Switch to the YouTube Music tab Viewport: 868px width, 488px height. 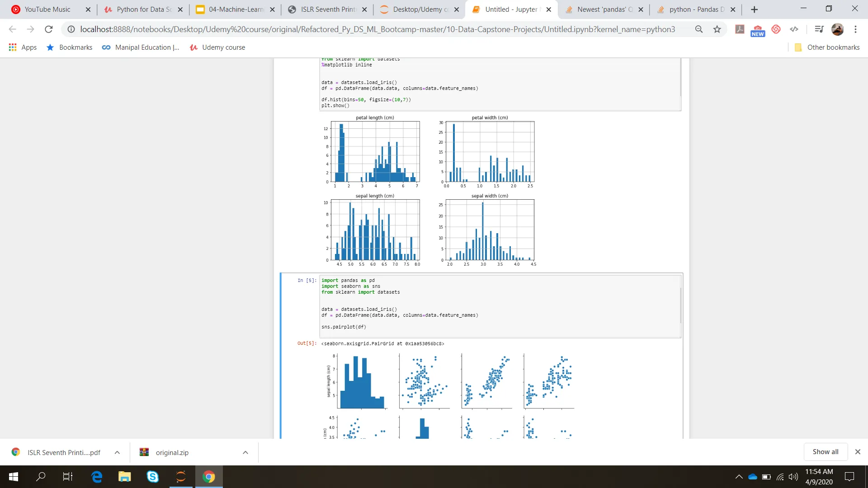[47, 9]
